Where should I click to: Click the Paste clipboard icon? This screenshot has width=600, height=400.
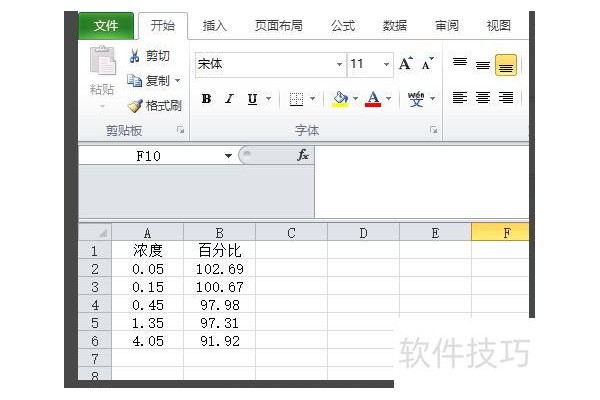coord(103,60)
